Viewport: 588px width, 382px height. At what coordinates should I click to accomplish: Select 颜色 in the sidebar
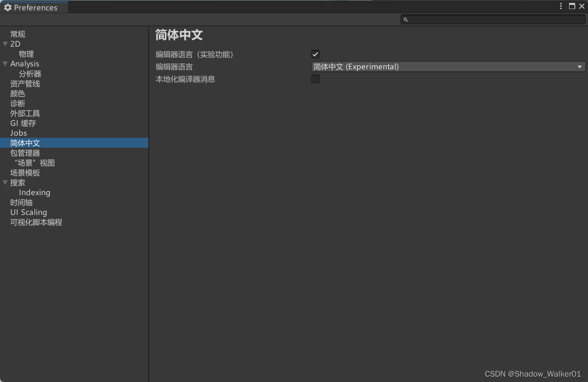(17, 93)
